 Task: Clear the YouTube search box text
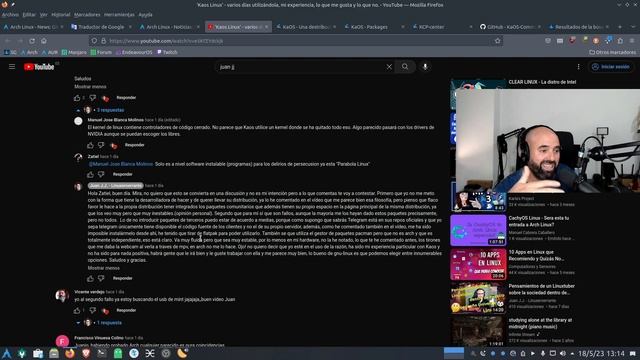(389, 67)
